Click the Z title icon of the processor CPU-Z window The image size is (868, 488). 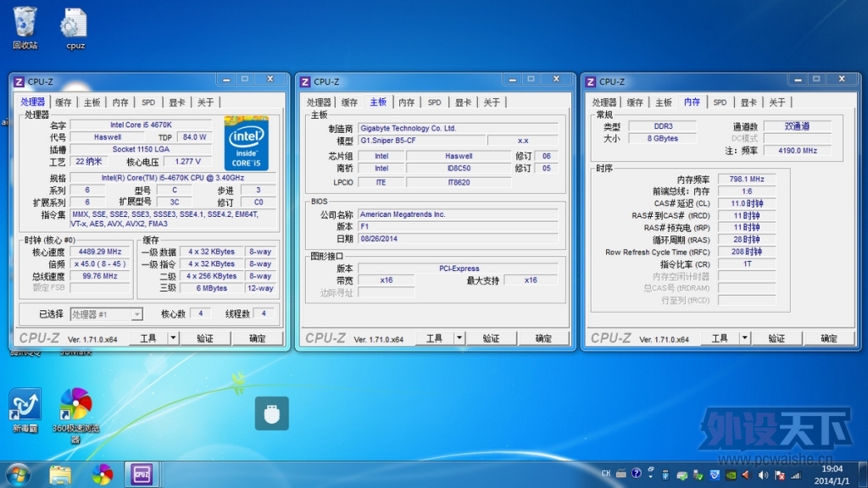tap(19, 82)
